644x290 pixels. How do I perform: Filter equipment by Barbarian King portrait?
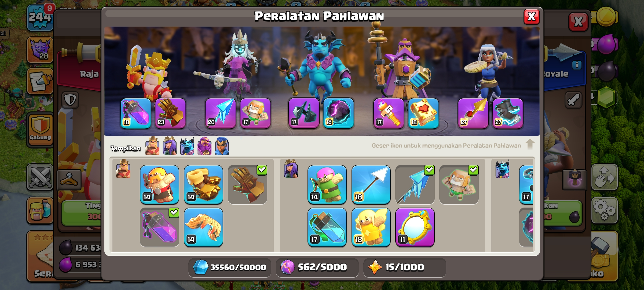pos(152,146)
